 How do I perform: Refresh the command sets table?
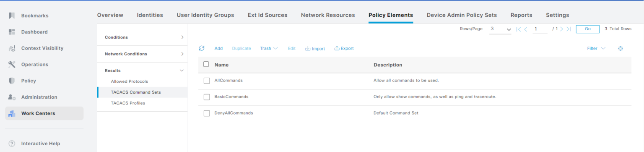click(202, 48)
